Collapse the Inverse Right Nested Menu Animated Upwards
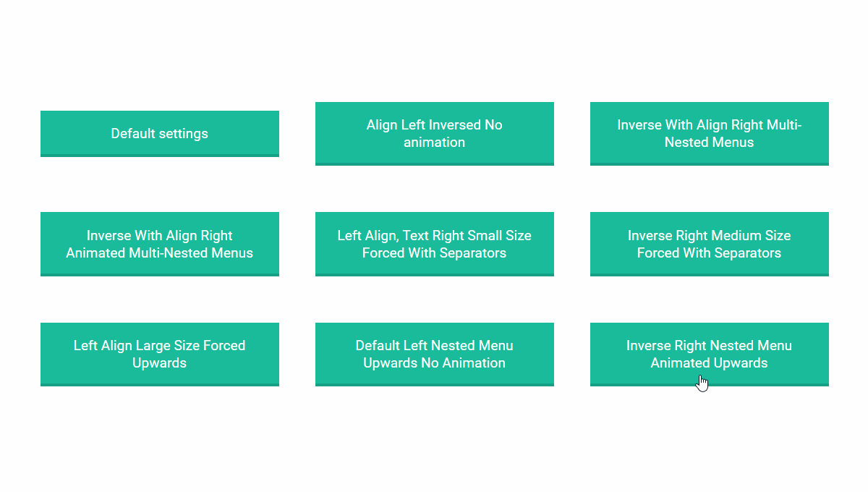The height and width of the screenshot is (492, 868). pos(709,354)
